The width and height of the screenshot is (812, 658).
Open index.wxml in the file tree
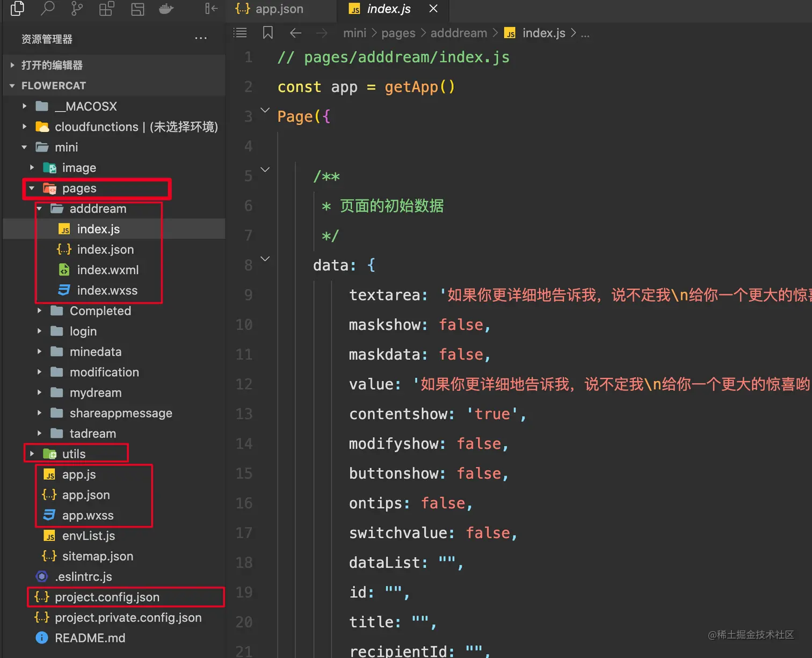coord(114,270)
